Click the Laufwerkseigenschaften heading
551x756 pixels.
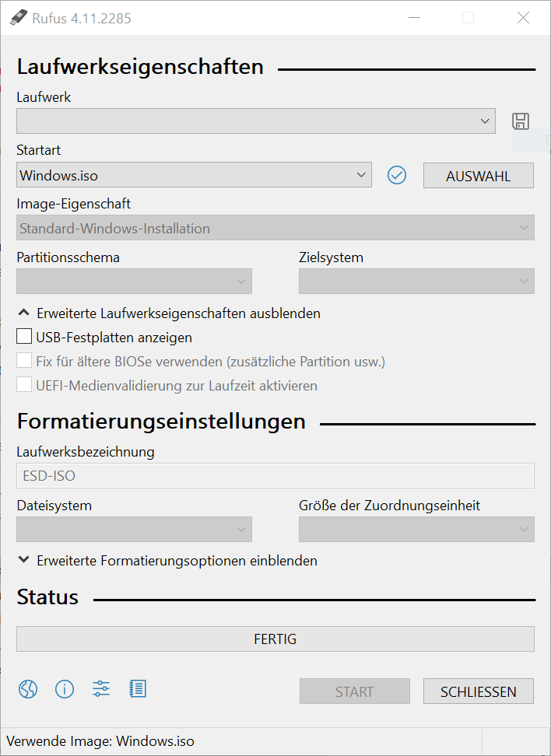click(140, 67)
